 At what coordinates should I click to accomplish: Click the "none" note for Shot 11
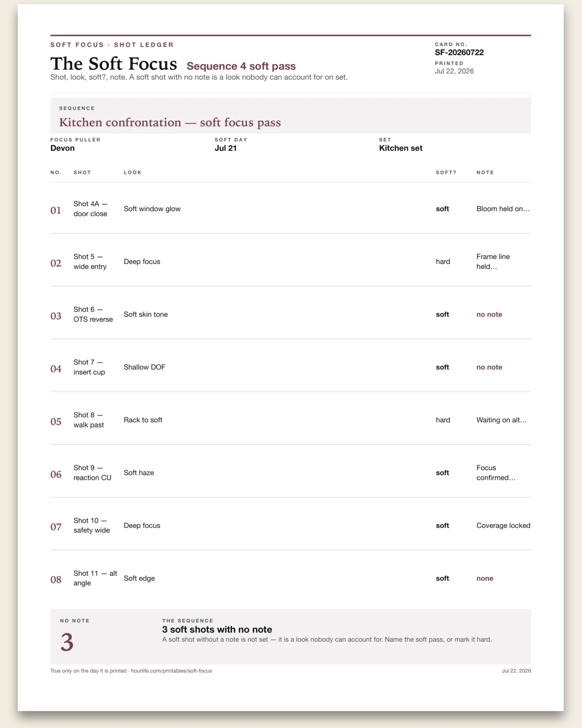[x=485, y=579]
